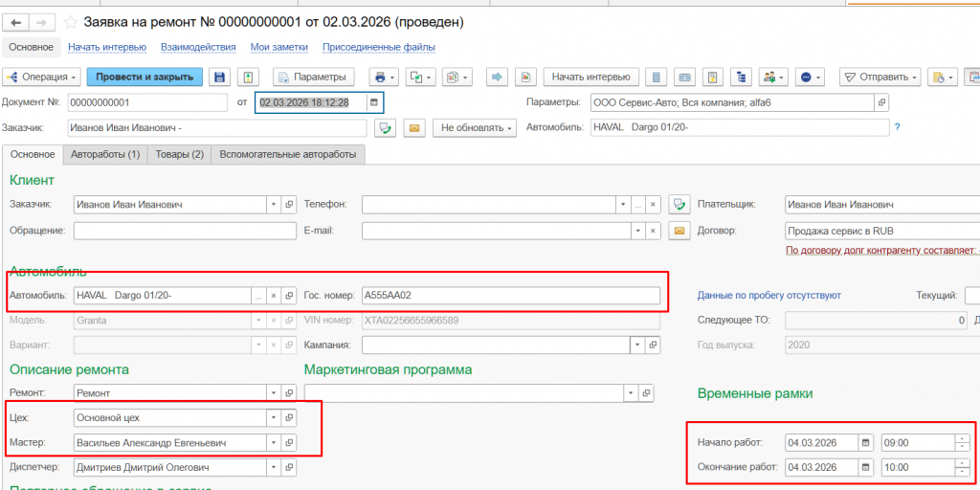Click into the Обращение input field
The image size is (980, 490).
coord(185,231)
